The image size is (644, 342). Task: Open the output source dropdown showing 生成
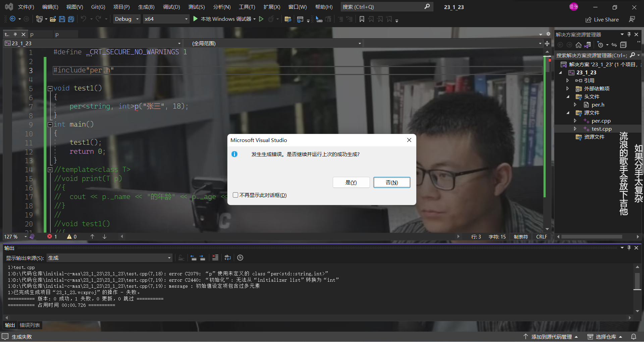pyautogui.click(x=109, y=258)
